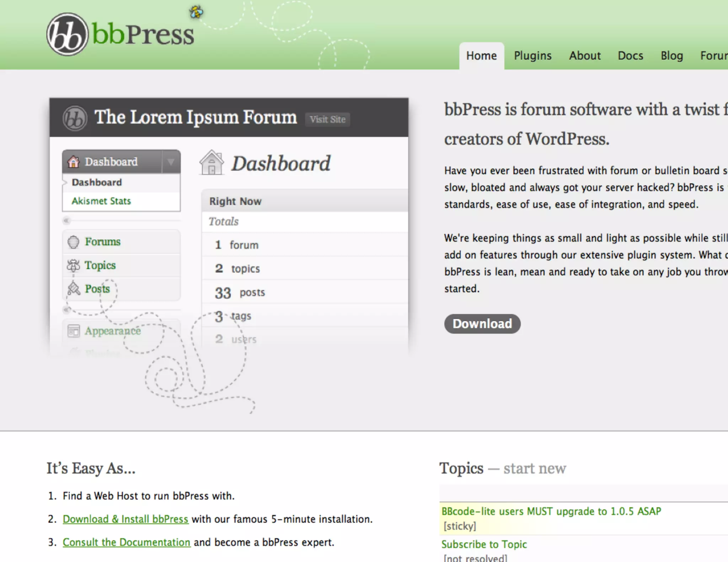Select Akismet Stats in sidebar submenu

coord(101,201)
